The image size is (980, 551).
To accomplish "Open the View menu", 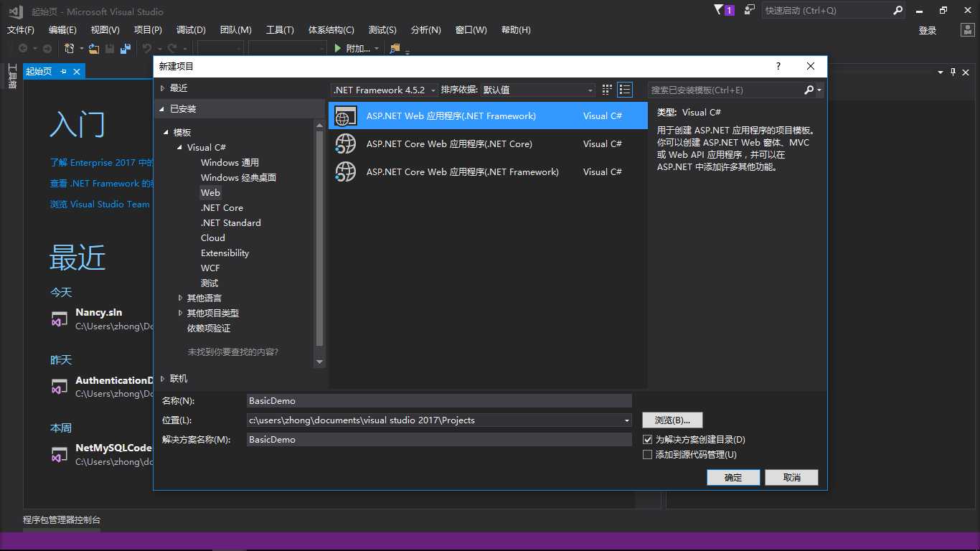I will 105,29.
